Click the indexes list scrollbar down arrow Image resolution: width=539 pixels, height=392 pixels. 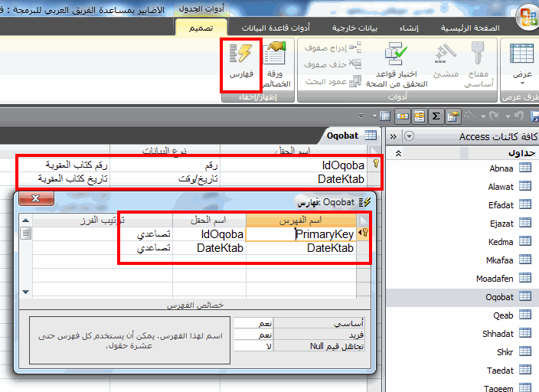click(25, 292)
